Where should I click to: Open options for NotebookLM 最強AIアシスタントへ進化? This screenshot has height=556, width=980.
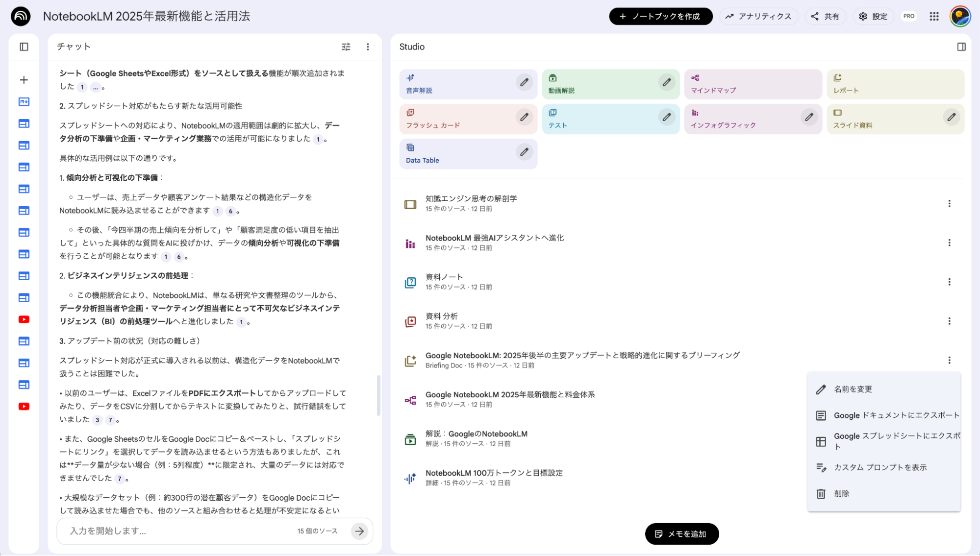[950, 242]
